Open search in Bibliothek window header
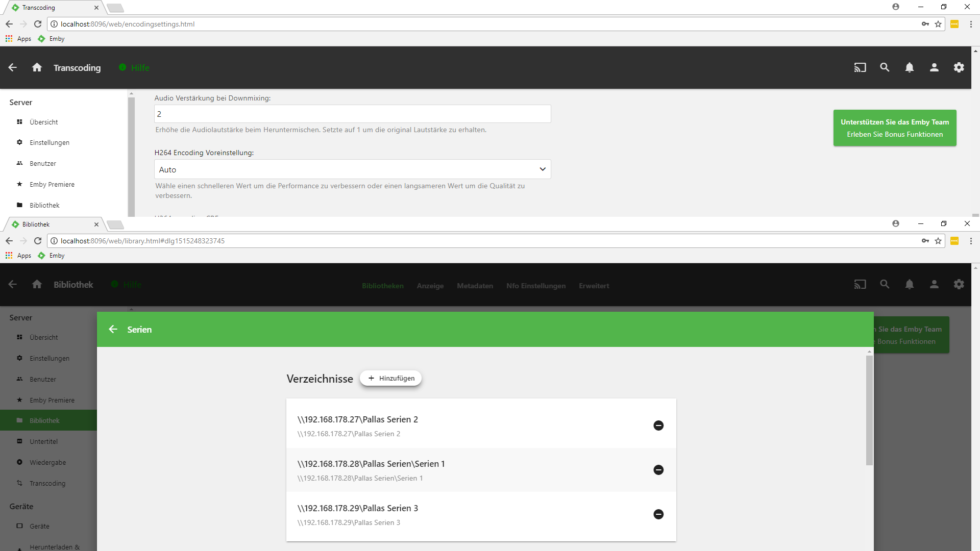This screenshot has height=551, width=980. click(885, 284)
